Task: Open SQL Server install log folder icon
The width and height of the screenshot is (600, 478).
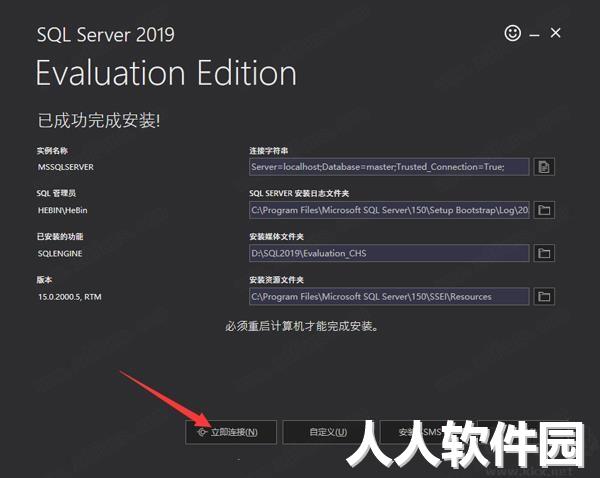Action: pos(544,210)
